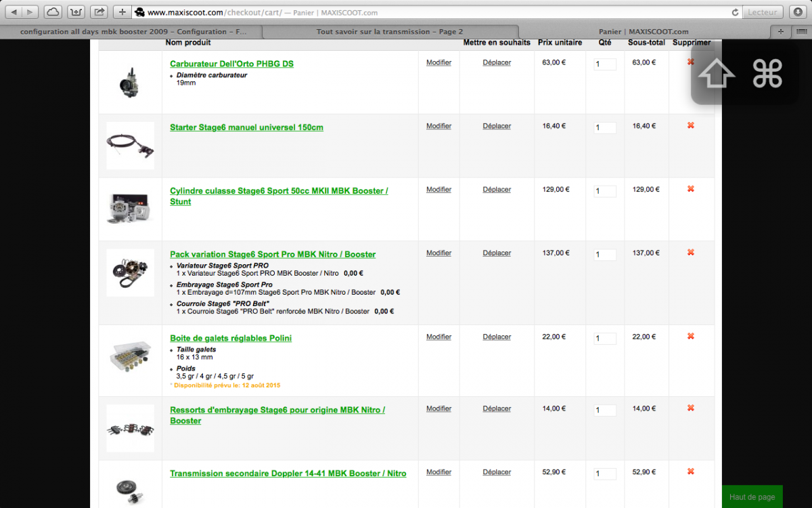Open the Tout savoir sur la transmission tab
812x508 pixels.
(x=390, y=32)
